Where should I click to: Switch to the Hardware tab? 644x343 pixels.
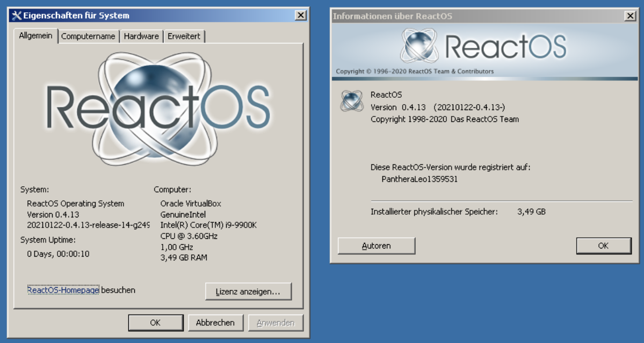pos(141,36)
